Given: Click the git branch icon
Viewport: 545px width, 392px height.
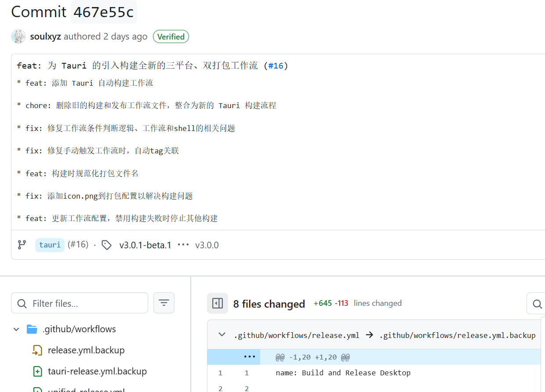Looking at the screenshot, I should (22, 245).
